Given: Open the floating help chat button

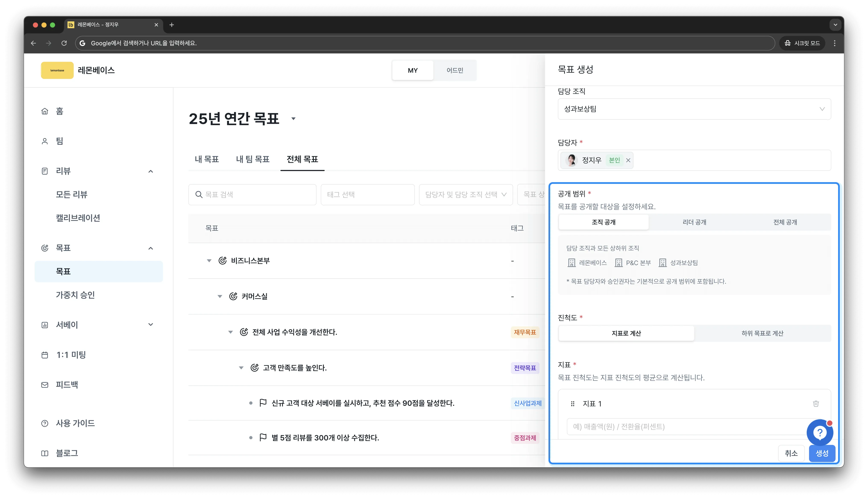Looking at the screenshot, I should (820, 433).
